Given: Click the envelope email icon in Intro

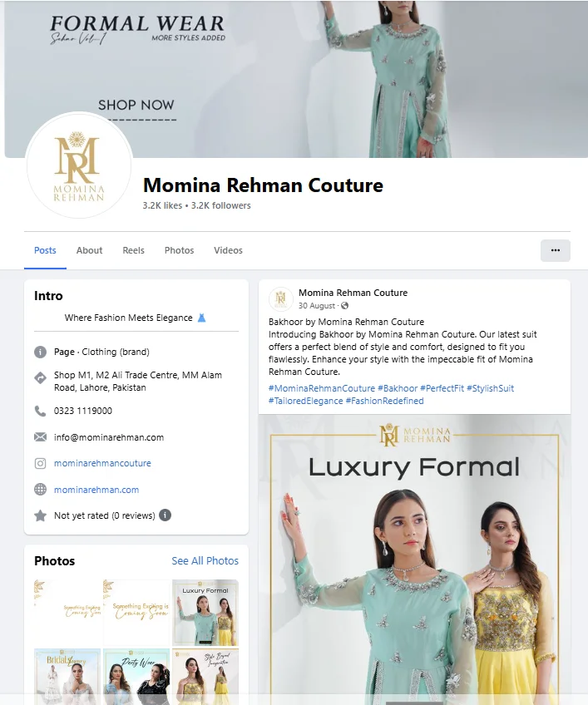Looking at the screenshot, I should coord(40,437).
